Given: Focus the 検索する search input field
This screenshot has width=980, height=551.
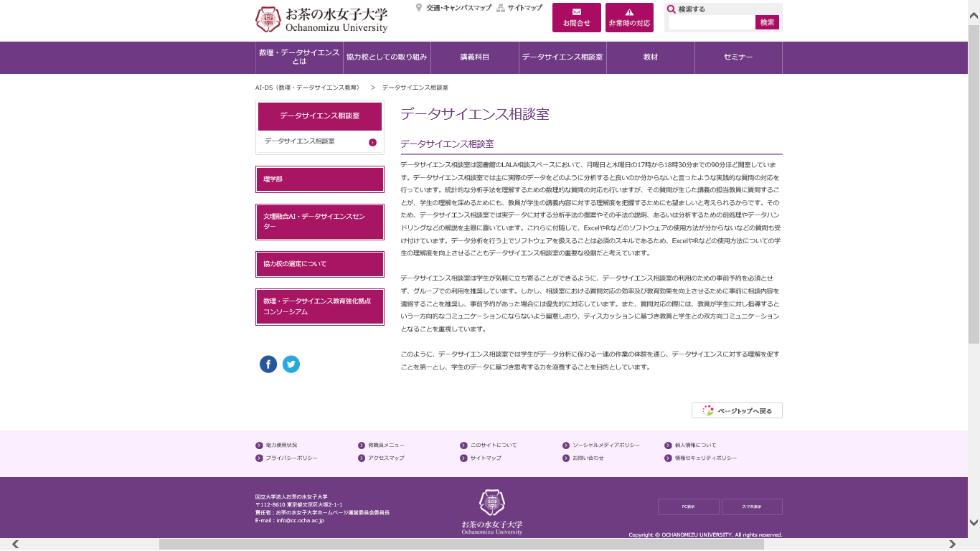Looking at the screenshot, I should pos(711,22).
